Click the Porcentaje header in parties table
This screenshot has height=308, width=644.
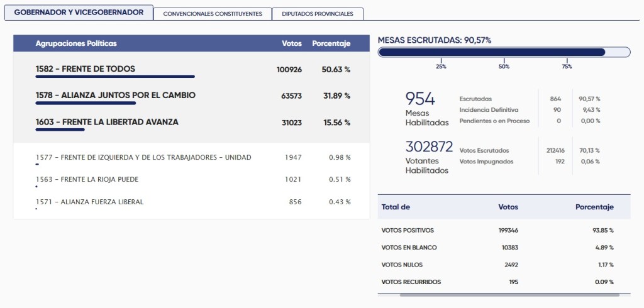click(x=331, y=43)
